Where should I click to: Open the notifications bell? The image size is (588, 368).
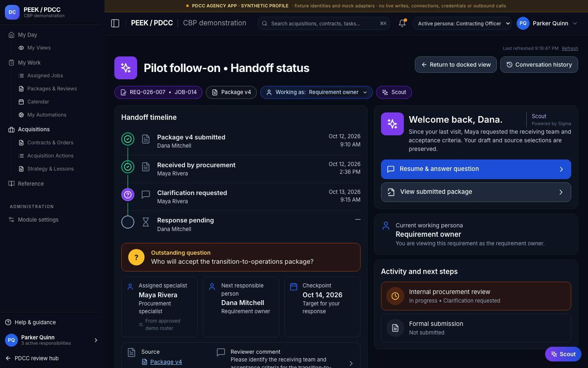click(402, 23)
